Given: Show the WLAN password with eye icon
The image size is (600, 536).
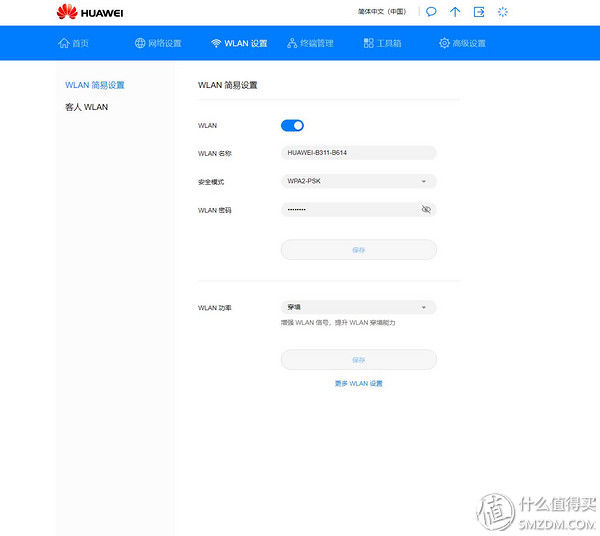Looking at the screenshot, I should click(426, 209).
